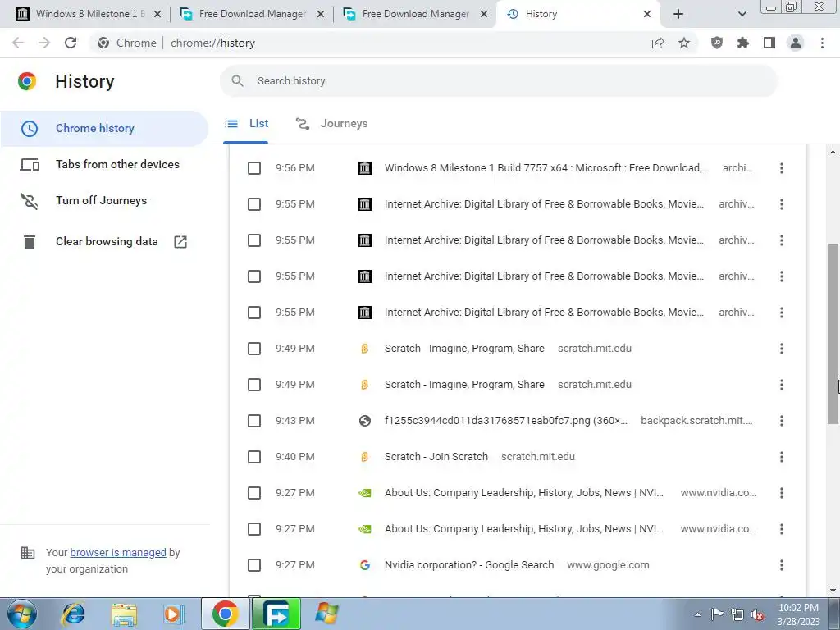Switch to second Free Download Manager tab
This screenshot has width=840, height=630.
point(415,14)
